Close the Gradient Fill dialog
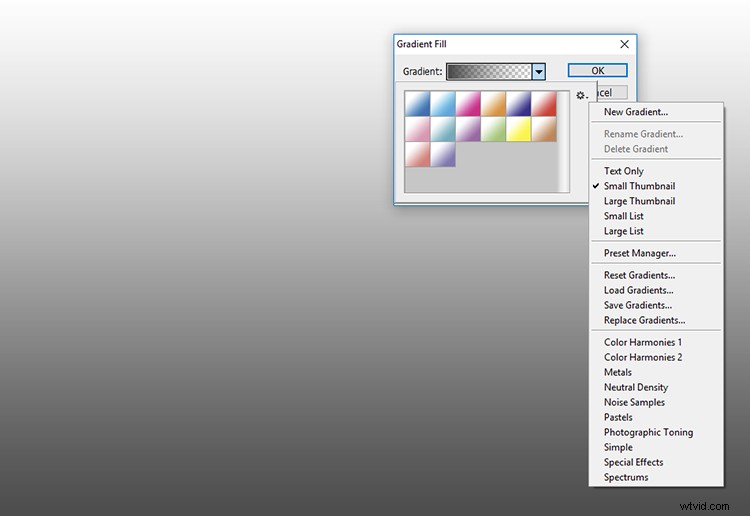Screen dimensions: 750x516 tap(624, 44)
